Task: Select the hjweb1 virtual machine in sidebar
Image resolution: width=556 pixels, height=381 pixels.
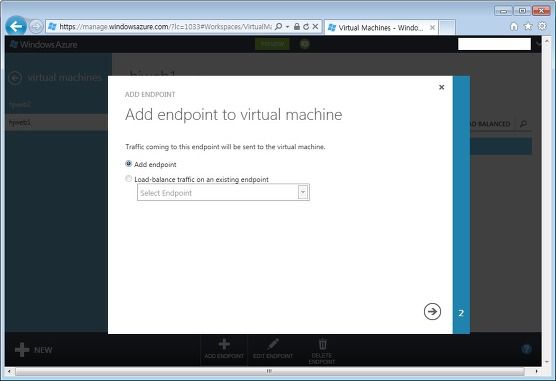Action: coord(56,123)
